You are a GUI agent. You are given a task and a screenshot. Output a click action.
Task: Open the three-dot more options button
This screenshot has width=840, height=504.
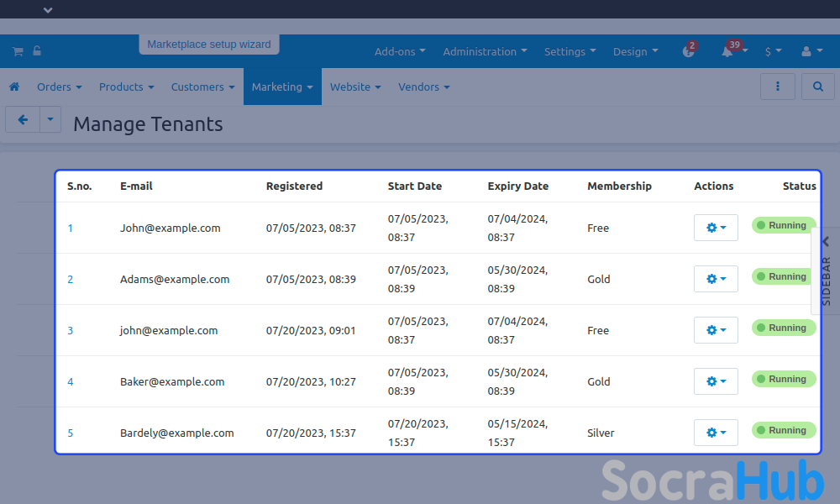778,87
